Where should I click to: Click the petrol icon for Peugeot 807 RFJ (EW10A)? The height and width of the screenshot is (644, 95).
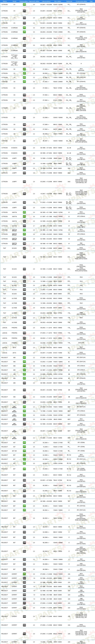click(x=24, y=506)
